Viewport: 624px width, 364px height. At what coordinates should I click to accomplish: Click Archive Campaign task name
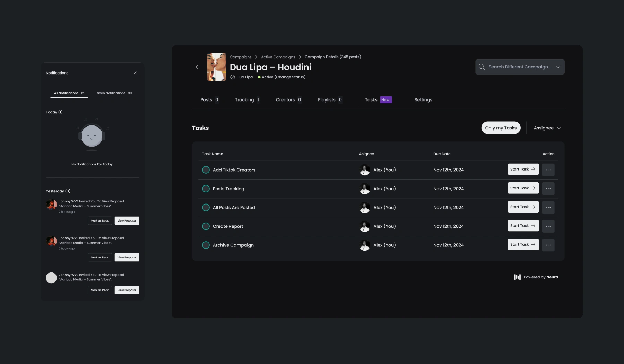point(233,245)
